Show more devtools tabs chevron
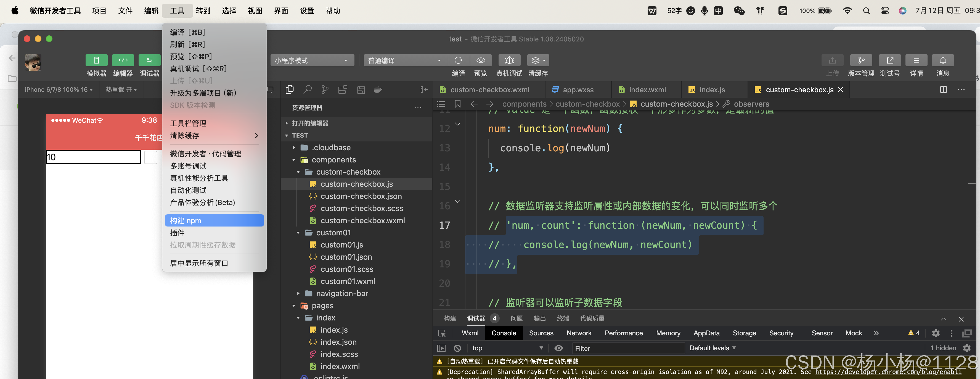 [x=876, y=333]
